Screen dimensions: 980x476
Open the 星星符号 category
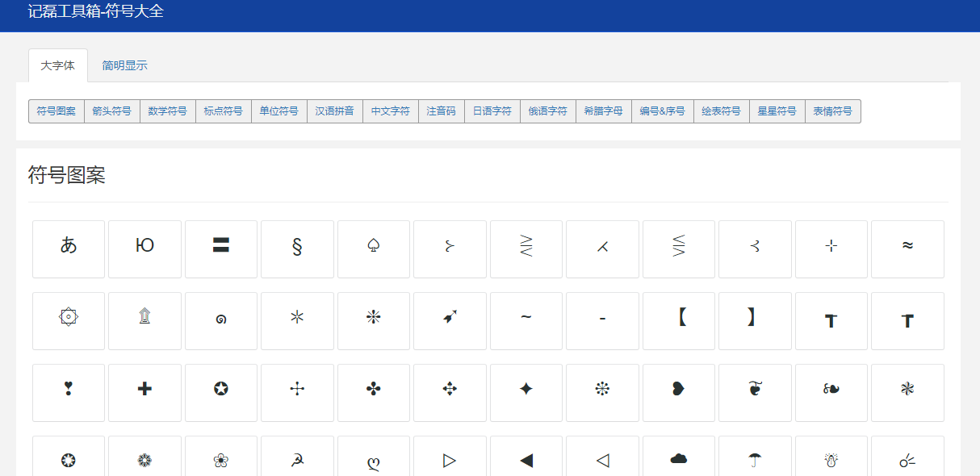(777, 111)
